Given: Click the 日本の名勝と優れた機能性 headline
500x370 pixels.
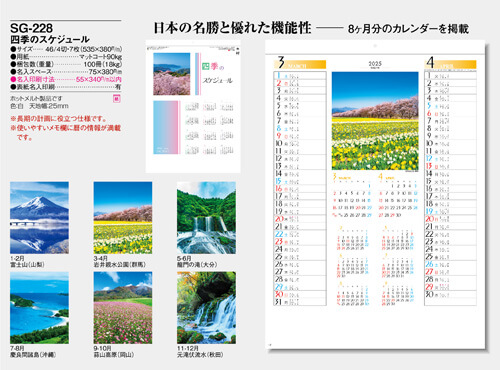Looking at the screenshot, I should pos(232,28).
